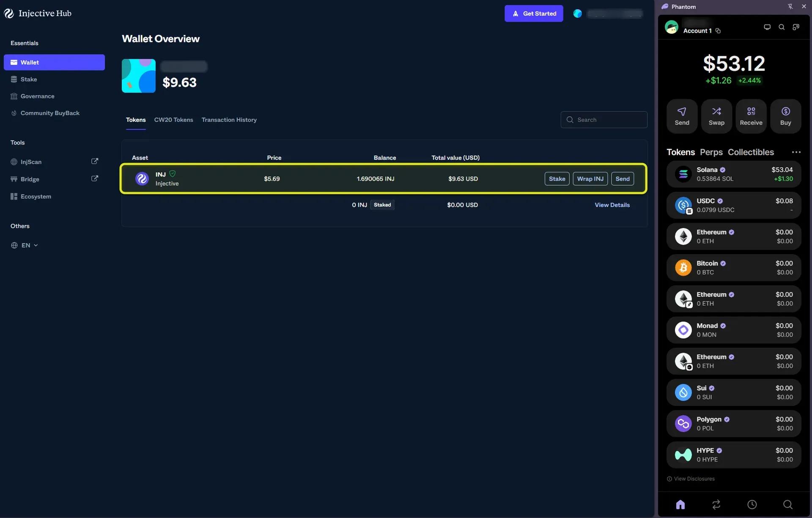Switch to the CW20 Tokens tab
812x518 pixels.
(x=173, y=120)
